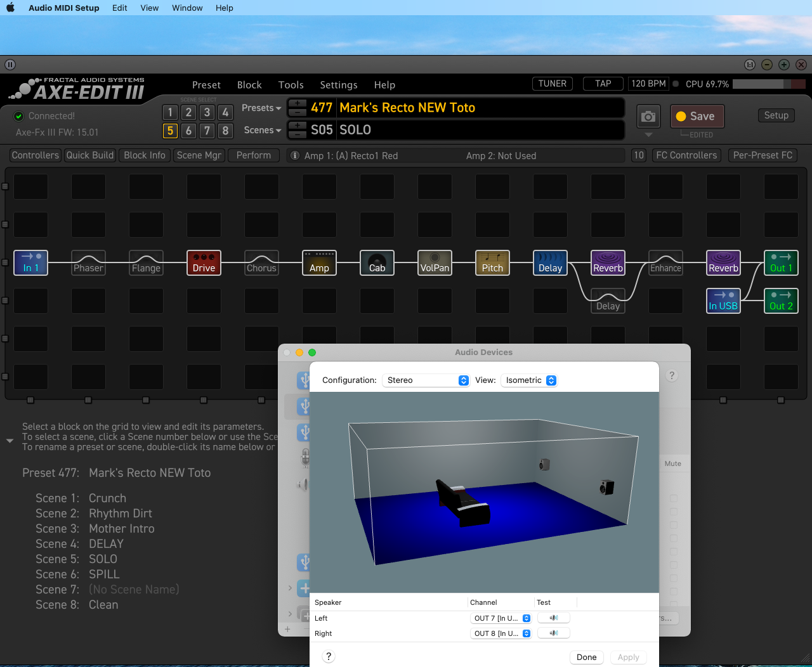
Task: Click the help question mark in speaker dialog
Action: point(329,657)
